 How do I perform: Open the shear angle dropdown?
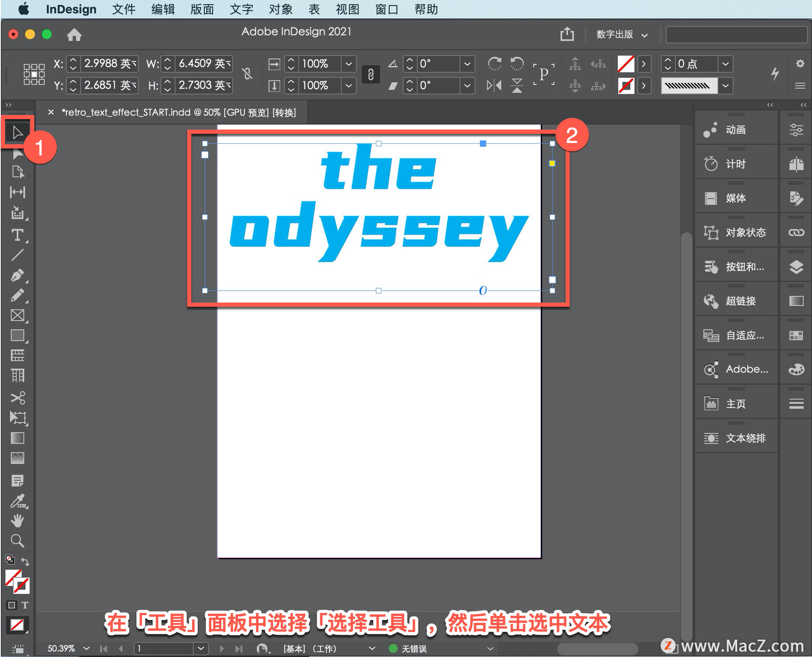coord(467,85)
